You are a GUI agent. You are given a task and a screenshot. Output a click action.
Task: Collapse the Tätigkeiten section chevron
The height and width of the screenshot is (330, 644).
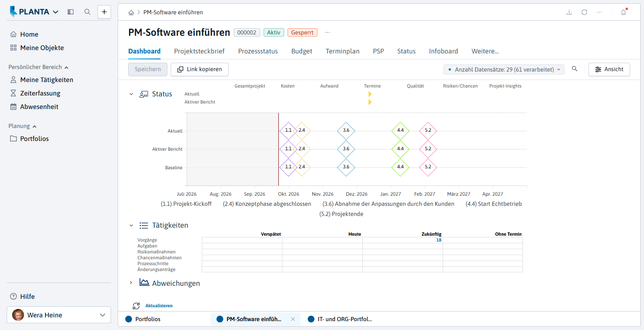[x=131, y=225]
